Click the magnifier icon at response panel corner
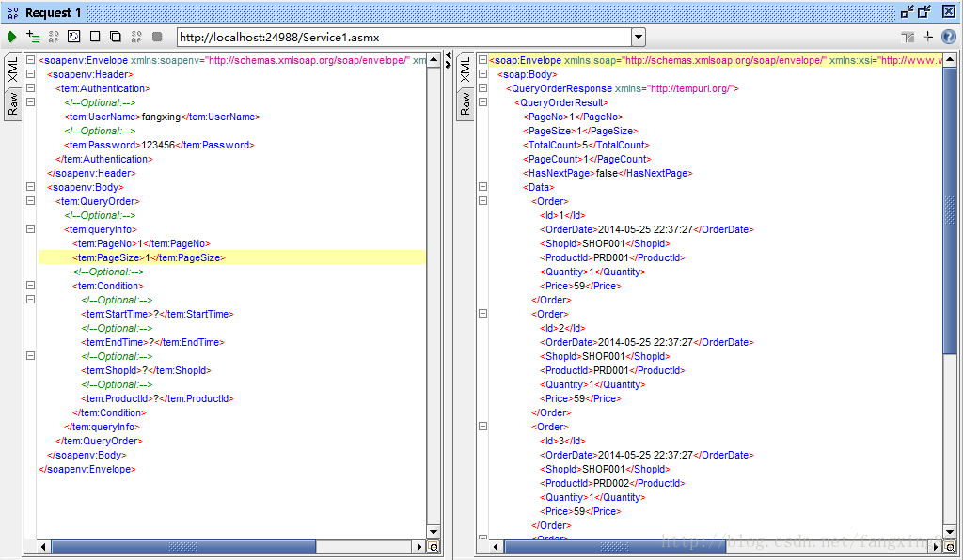This screenshot has width=963, height=560. click(x=950, y=547)
